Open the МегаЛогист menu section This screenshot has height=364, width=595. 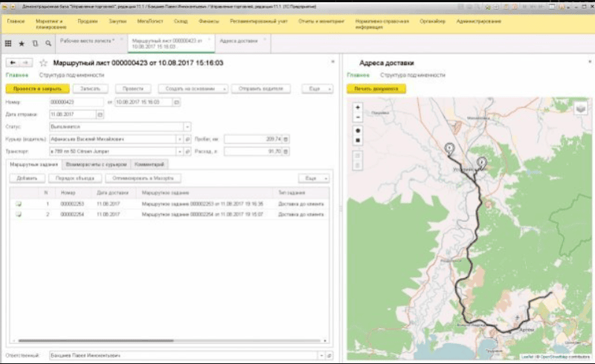(149, 21)
